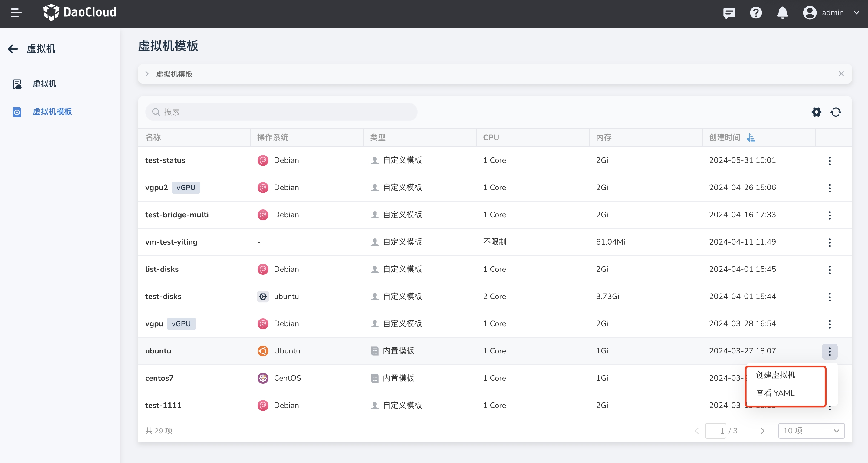Screen dimensions: 868x463
Task: Open the 10 项 page size dropdown
Action: [811, 431]
